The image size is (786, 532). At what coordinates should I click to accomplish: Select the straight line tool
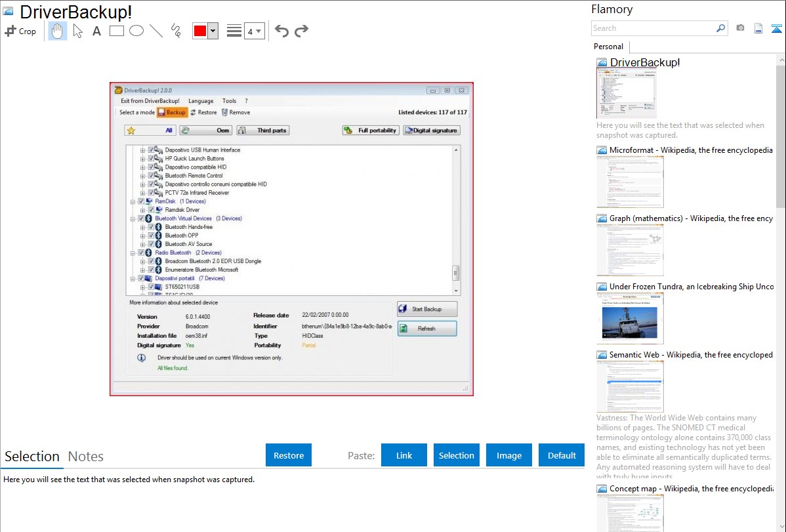(156, 31)
